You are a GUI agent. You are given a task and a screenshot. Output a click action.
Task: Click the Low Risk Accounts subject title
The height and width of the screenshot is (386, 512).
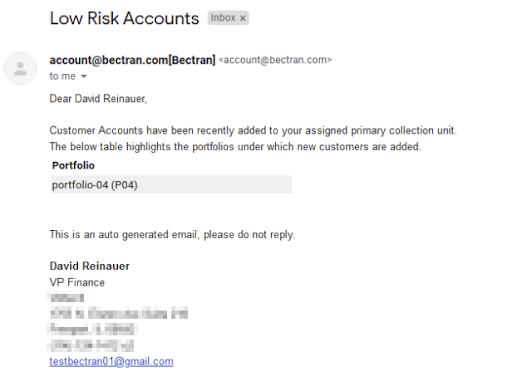[x=124, y=18]
